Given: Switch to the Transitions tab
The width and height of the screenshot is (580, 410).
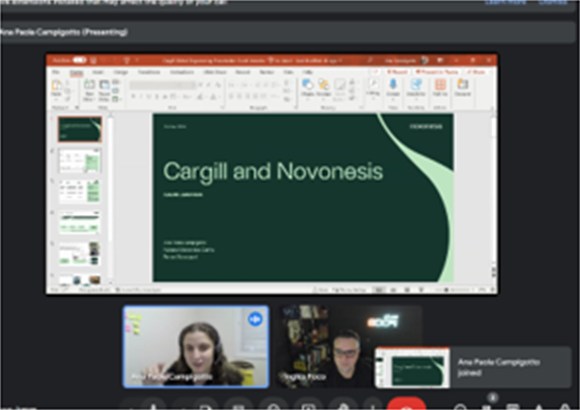Looking at the screenshot, I should coord(149,72).
